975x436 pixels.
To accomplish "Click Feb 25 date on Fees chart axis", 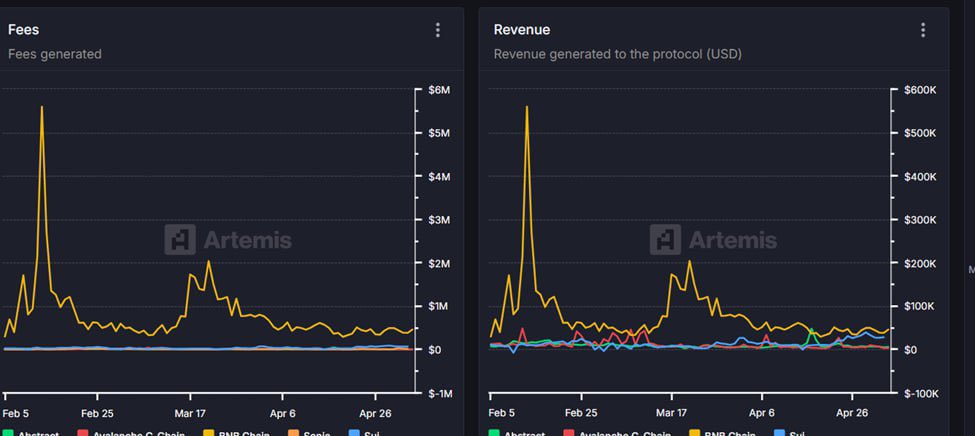I will pyautogui.click(x=98, y=413).
